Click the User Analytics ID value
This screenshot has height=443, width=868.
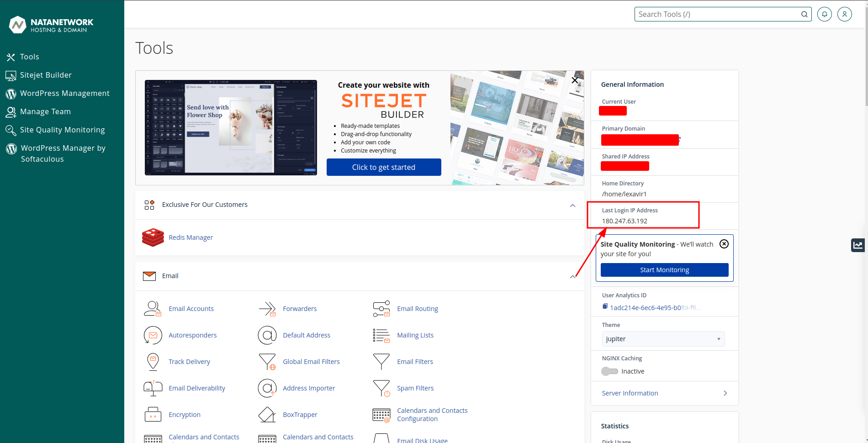[x=655, y=308]
